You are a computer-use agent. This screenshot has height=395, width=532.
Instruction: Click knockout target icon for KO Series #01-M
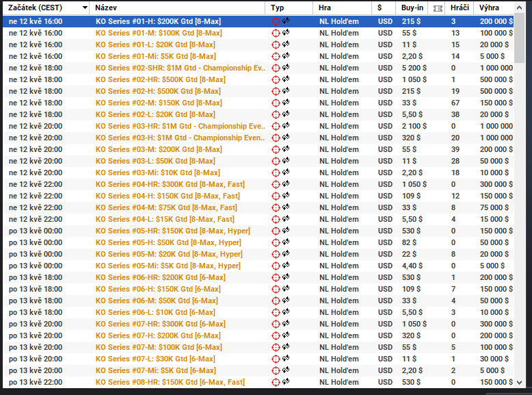pyautogui.click(x=276, y=33)
